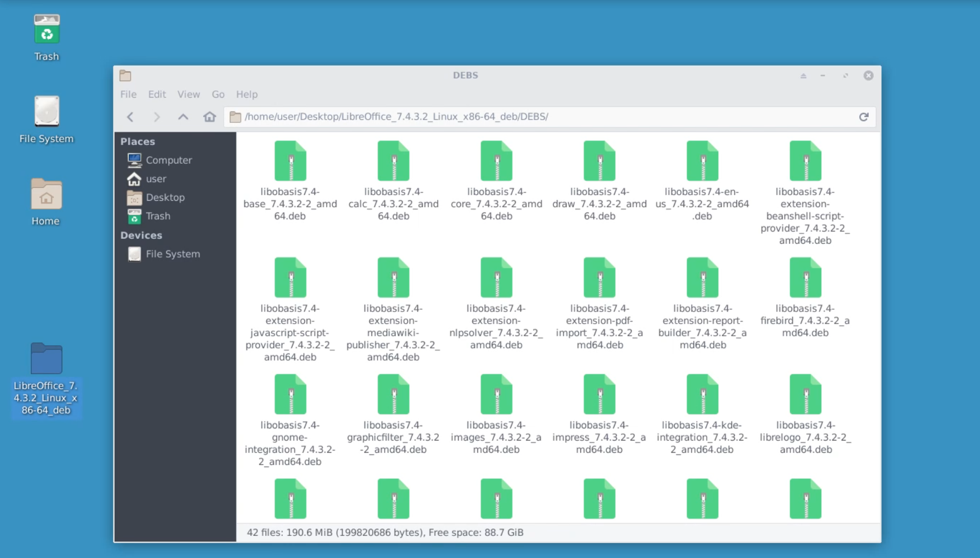This screenshot has width=980, height=558.
Task: Click the Places sidebar heading
Action: click(x=138, y=142)
